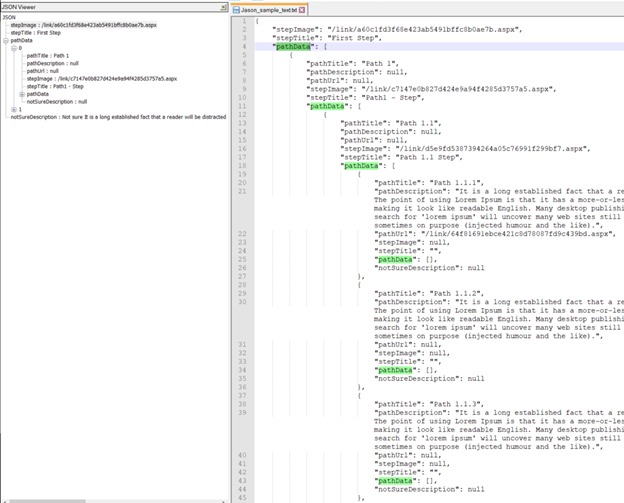Screen dimensions: 624x503
Task: Collapse the top-level pathData tree node
Action: coord(5,40)
